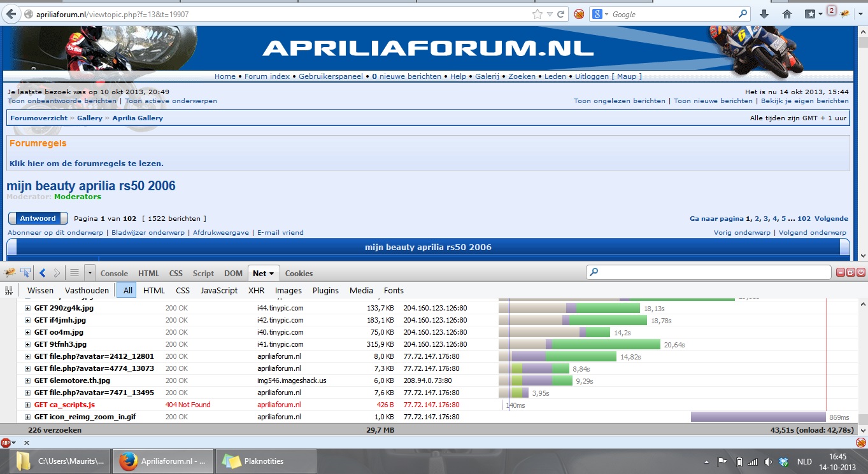Open the dropdown arrow beside command line icon
Screen dimensions: 868x474
point(90,273)
